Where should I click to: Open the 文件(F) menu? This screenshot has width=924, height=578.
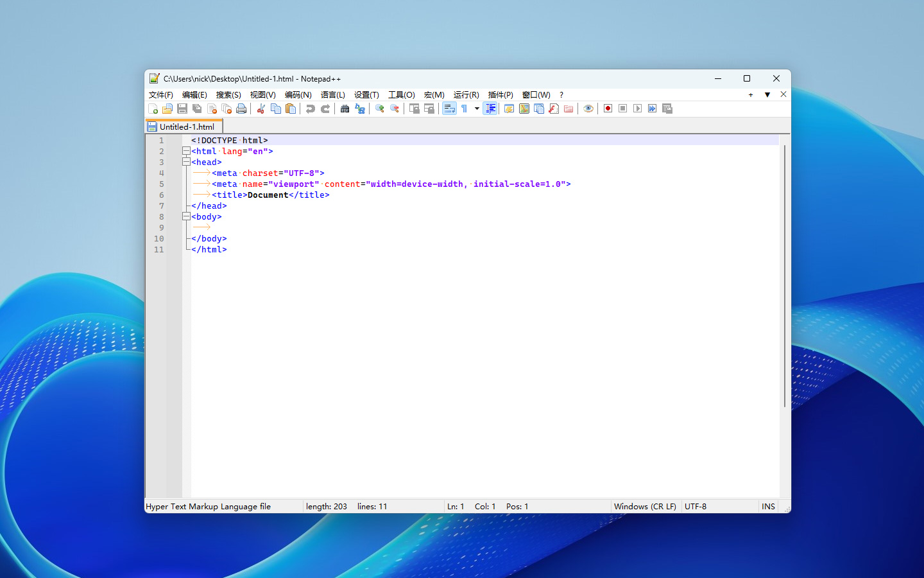[161, 94]
